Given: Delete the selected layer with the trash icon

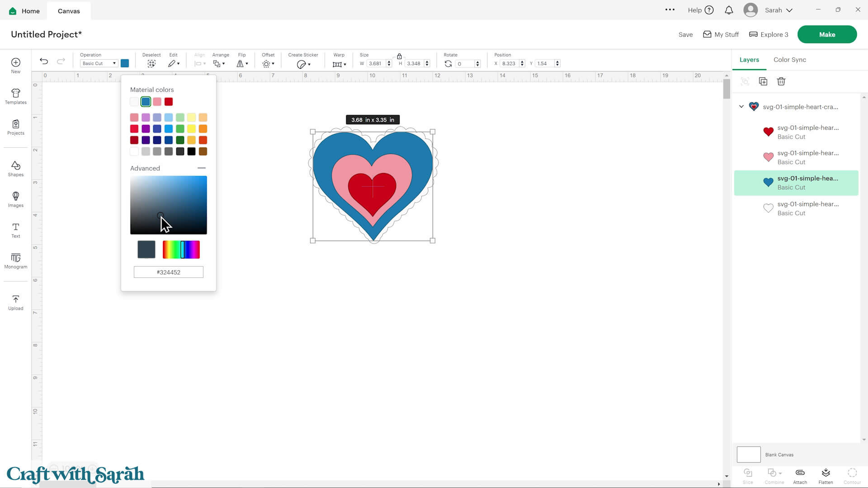Looking at the screenshot, I should tap(781, 81).
